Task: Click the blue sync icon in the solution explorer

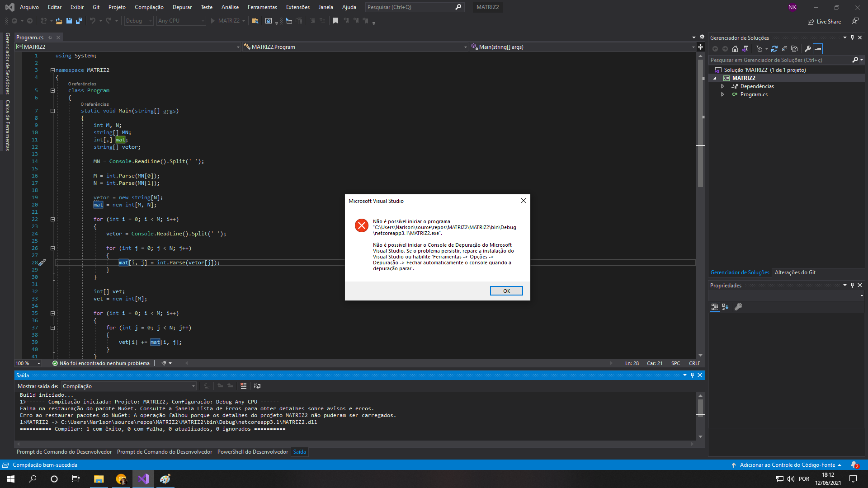Action: pos(774,49)
